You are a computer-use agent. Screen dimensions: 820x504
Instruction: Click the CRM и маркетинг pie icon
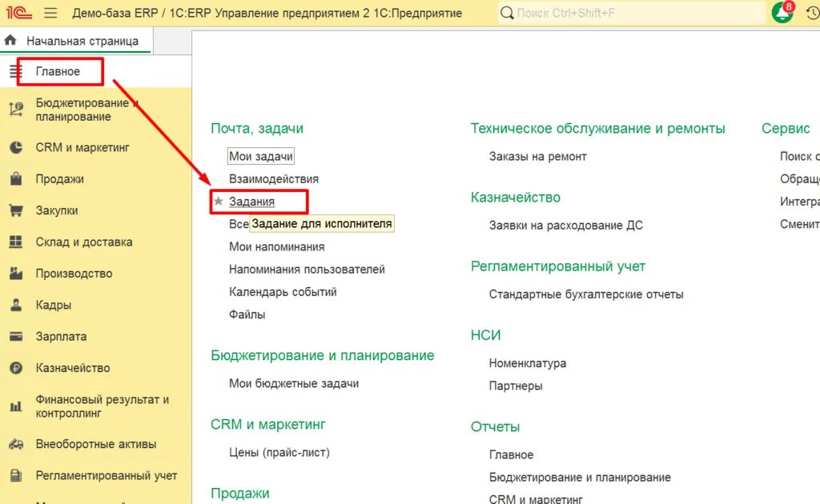click(x=16, y=148)
